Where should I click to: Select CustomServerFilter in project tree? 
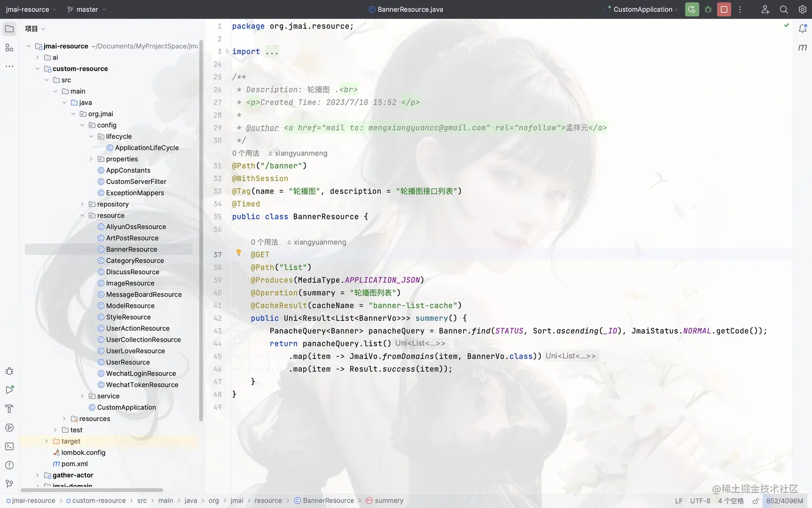136,182
